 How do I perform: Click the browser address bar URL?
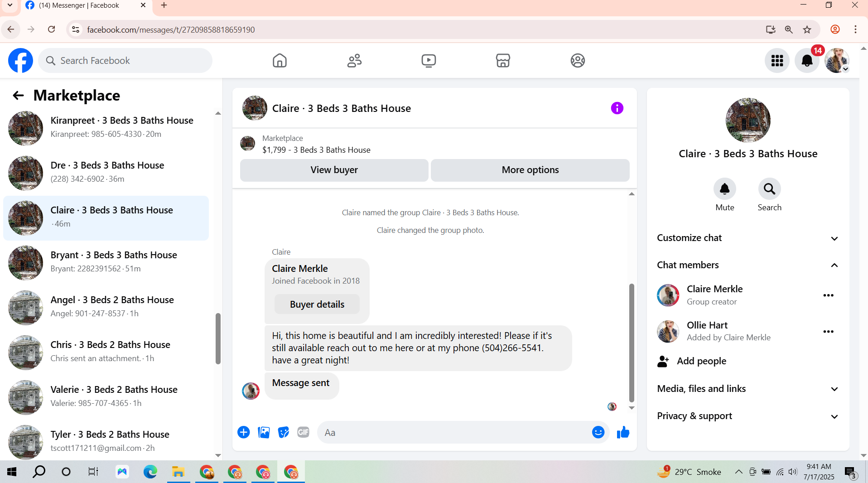[171, 29]
